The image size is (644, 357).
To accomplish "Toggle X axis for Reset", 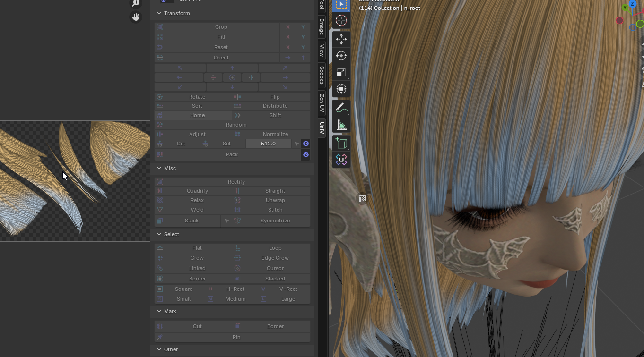I will (x=287, y=47).
